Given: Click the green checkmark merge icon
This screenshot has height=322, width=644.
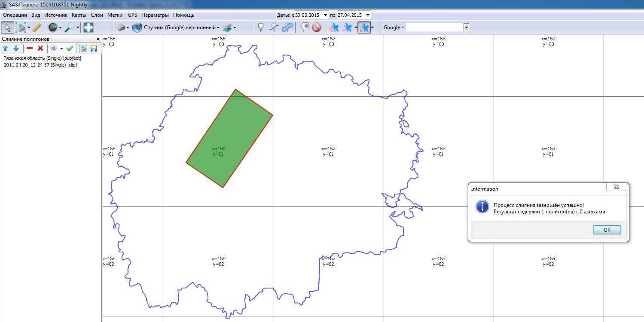Looking at the screenshot, I should click(x=69, y=49).
